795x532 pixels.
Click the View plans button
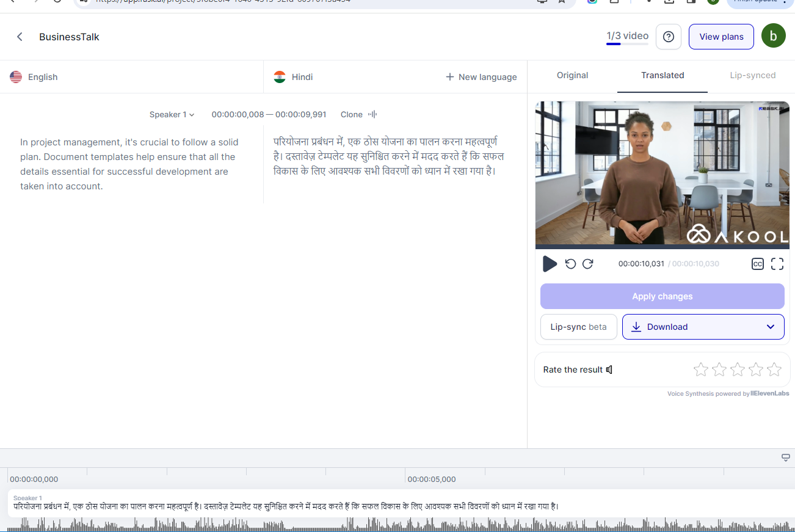coord(721,37)
